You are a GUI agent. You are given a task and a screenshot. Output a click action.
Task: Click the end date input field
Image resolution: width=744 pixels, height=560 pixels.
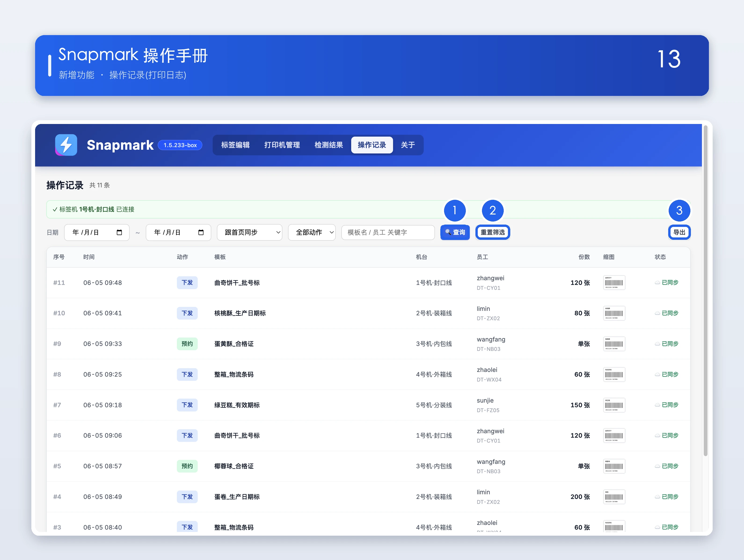(x=178, y=233)
